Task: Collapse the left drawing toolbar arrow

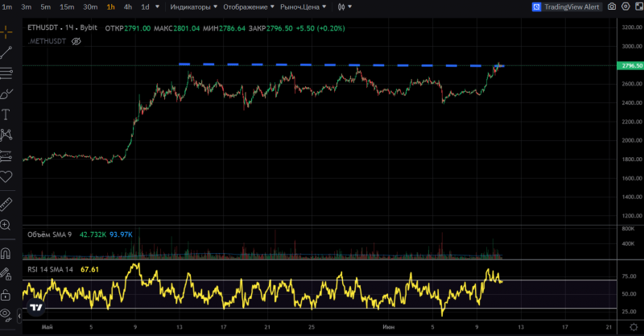Action: click(x=19, y=316)
